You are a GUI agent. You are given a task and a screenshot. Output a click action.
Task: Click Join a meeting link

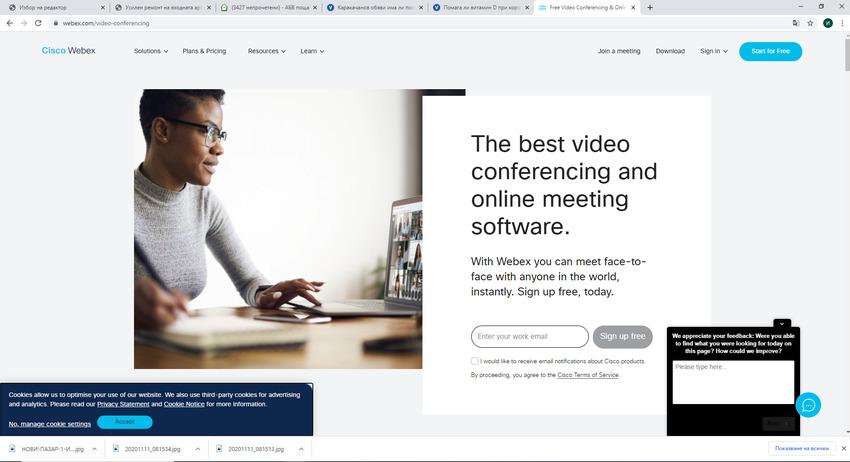619,51
